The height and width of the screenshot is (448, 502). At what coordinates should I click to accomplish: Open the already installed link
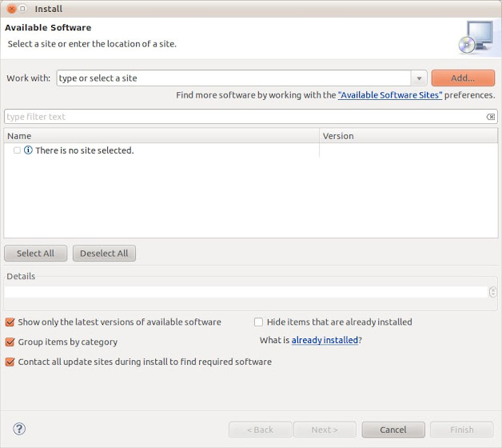[x=325, y=340]
